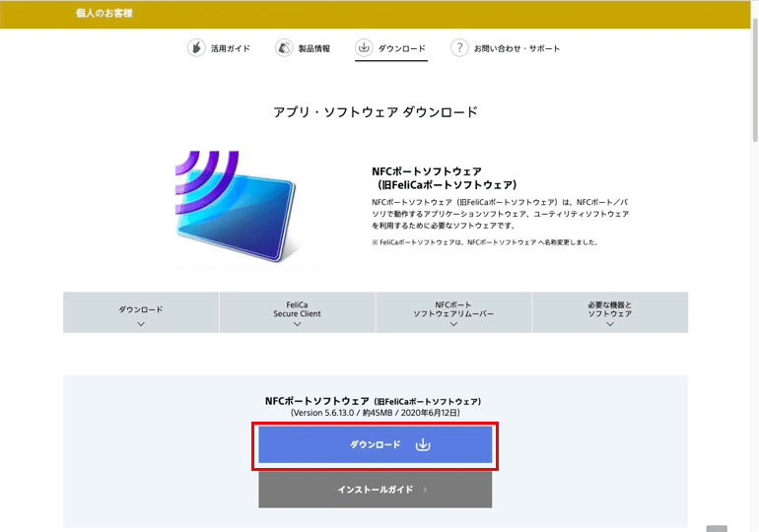Screen dimensions: 759x532
Task: Click chevron under FeliCa Secure Client
Action: click(298, 324)
